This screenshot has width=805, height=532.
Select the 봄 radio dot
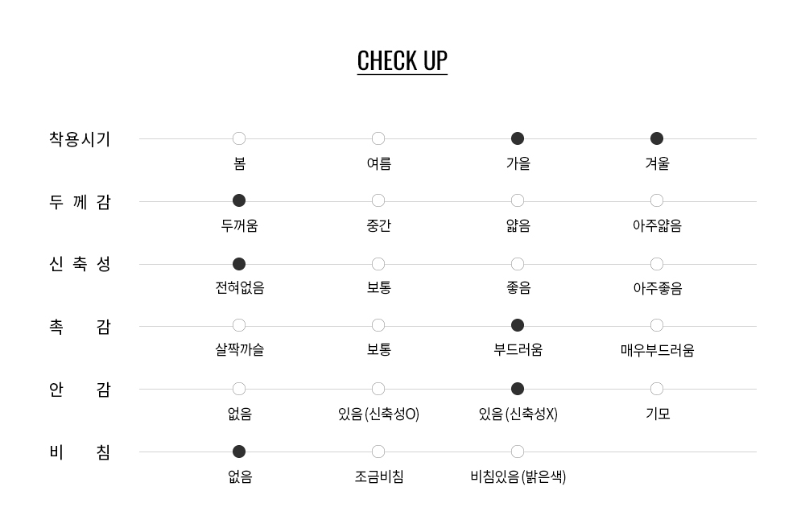239,138
